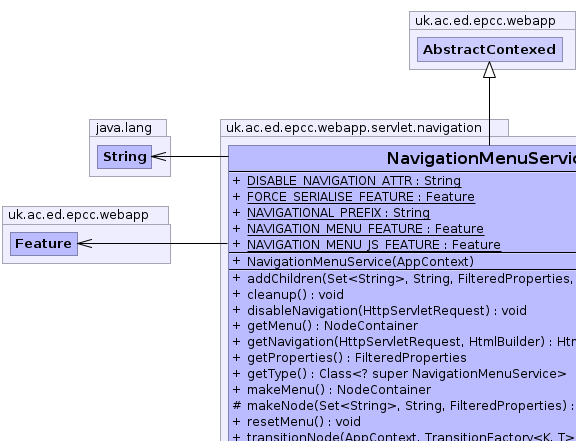Select the Feature class box
The image size is (576, 441).
tap(44, 244)
